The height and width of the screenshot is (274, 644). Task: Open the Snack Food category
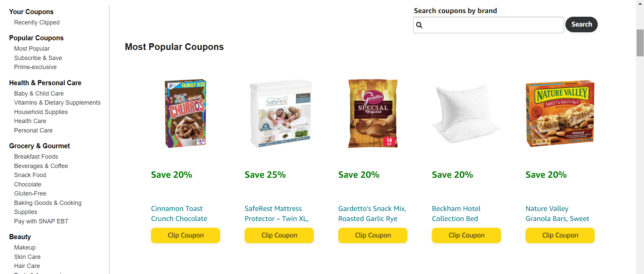click(x=30, y=175)
